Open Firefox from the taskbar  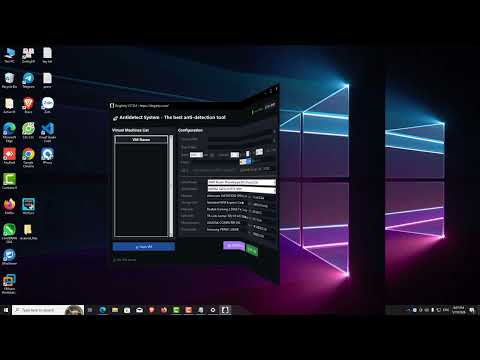(164, 310)
